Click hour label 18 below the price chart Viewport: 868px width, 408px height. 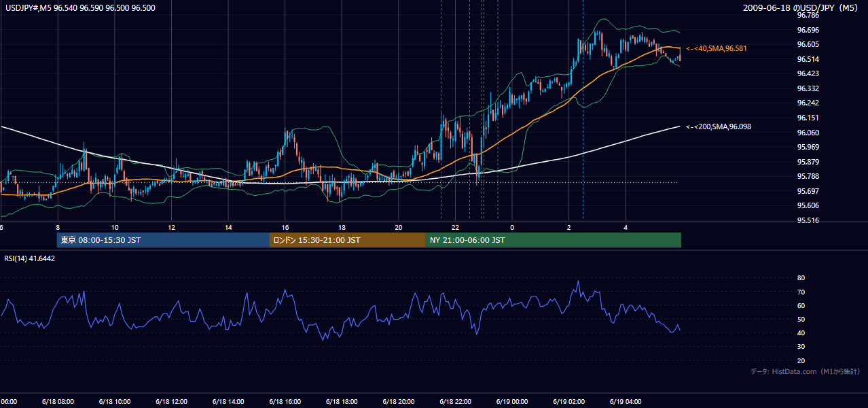point(342,227)
